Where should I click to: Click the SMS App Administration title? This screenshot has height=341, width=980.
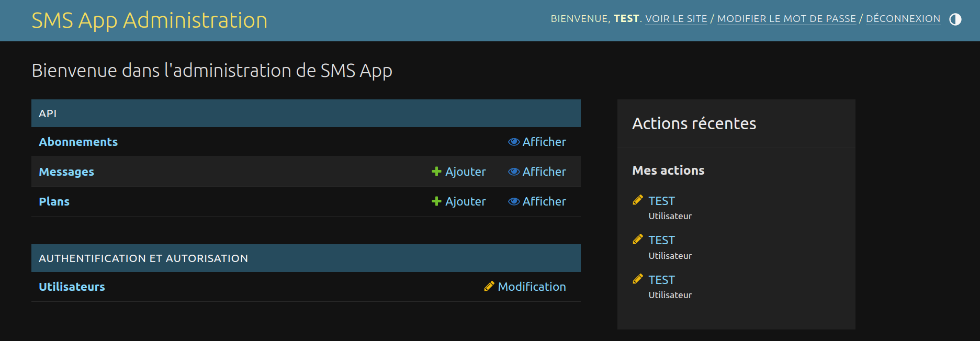[149, 20]
